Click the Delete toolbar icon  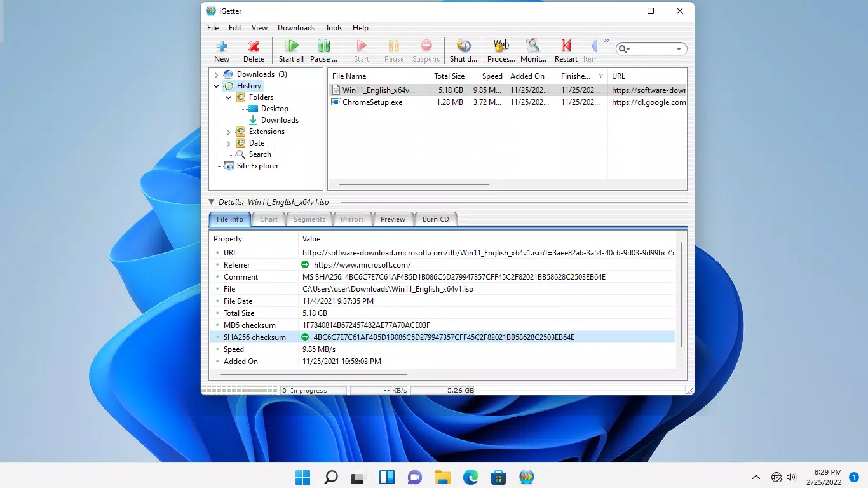point(254,46)
